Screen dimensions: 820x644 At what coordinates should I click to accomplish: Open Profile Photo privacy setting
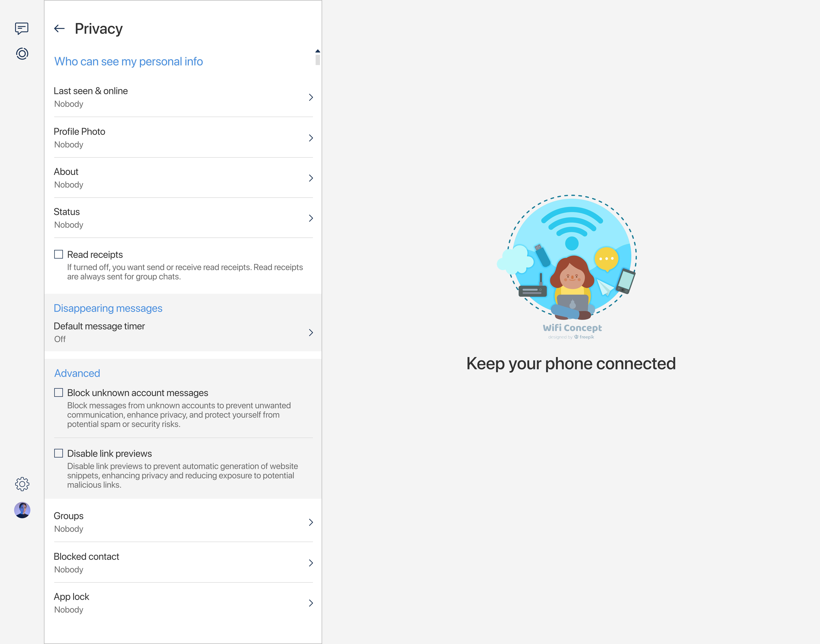pos(183,138)
